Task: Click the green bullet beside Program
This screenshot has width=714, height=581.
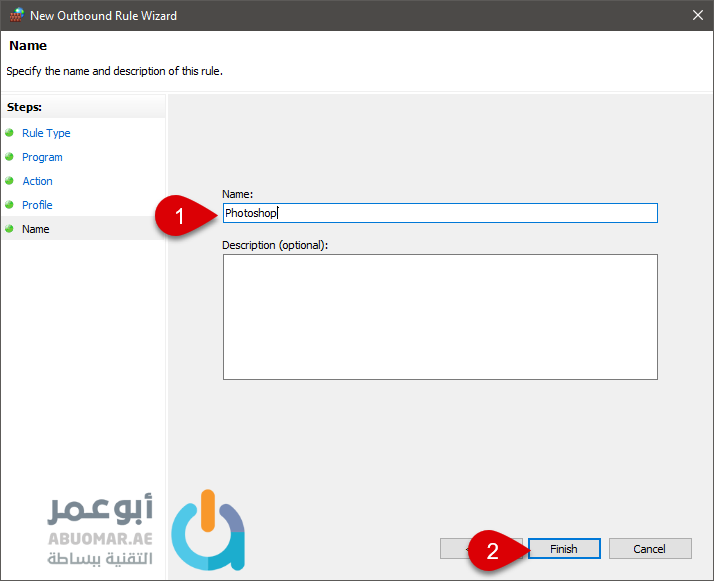Action: click(x=10, y=156)
